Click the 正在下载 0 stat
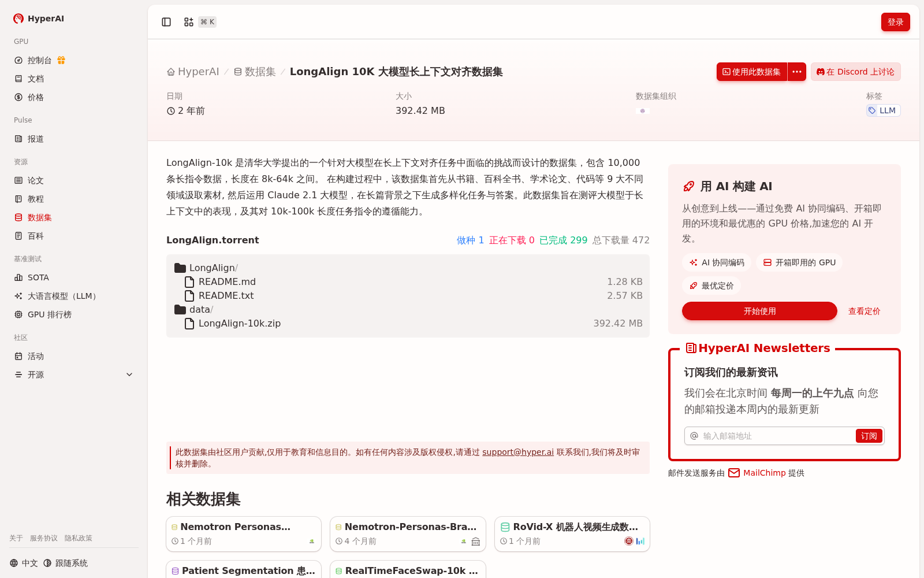Screen dimensions: 924x578 point(512,240)
